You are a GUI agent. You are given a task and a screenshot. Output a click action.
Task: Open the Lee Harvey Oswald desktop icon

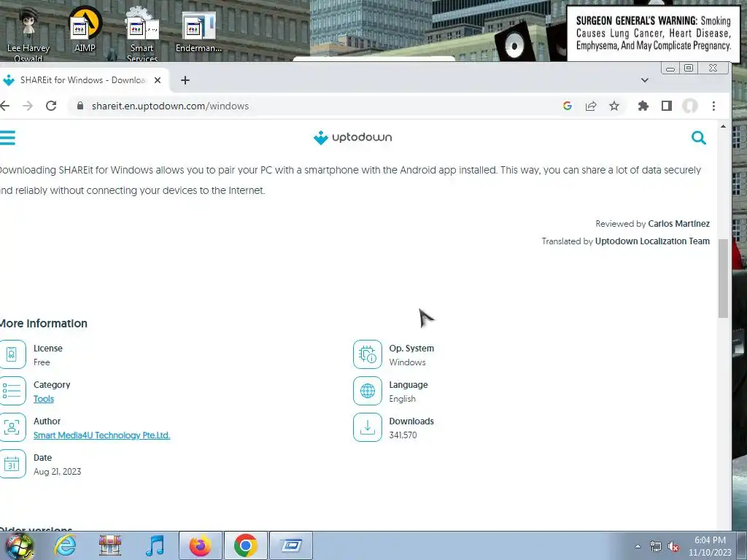click(28, 34)
